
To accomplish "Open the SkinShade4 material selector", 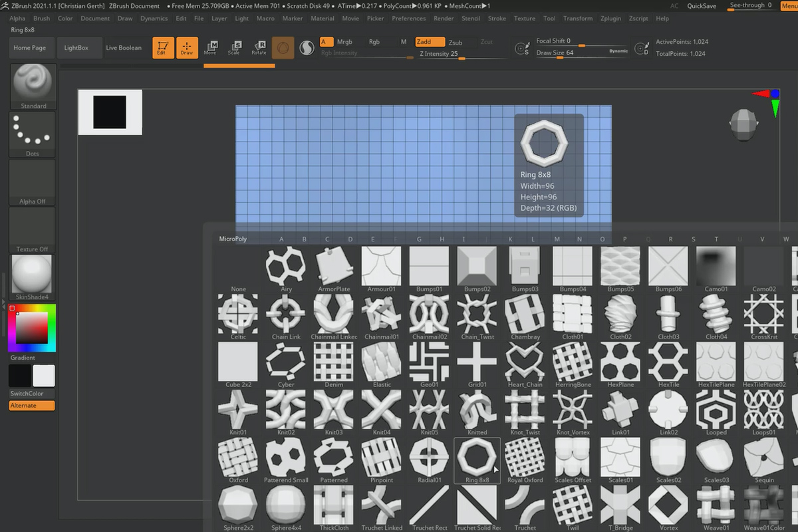I will pyautogui.click(x=33, y=278).
